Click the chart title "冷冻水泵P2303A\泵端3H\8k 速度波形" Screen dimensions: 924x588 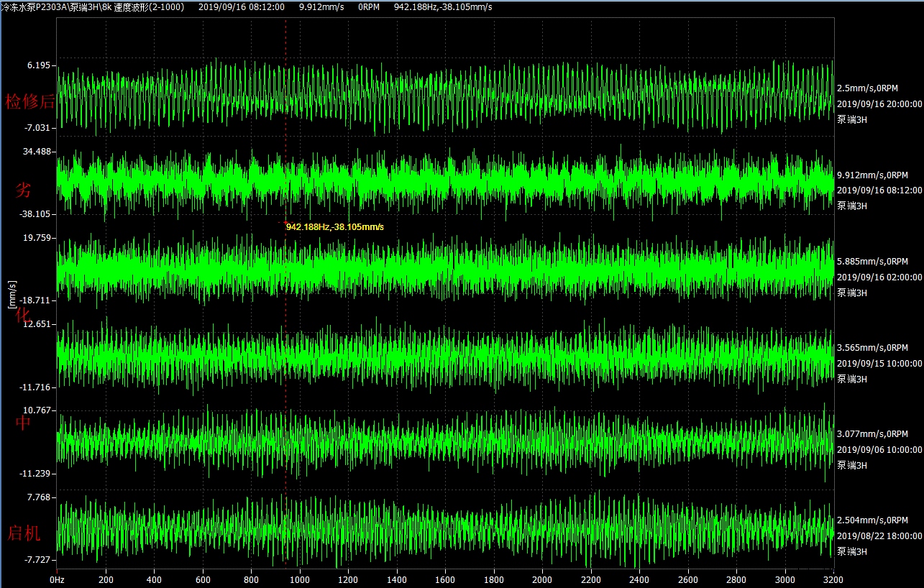(92, 6)
